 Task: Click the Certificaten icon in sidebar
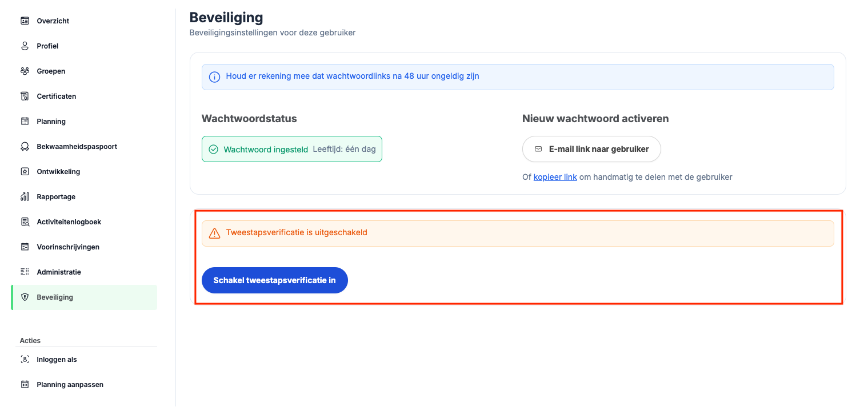pyautogui.click(x=25, y=96)
